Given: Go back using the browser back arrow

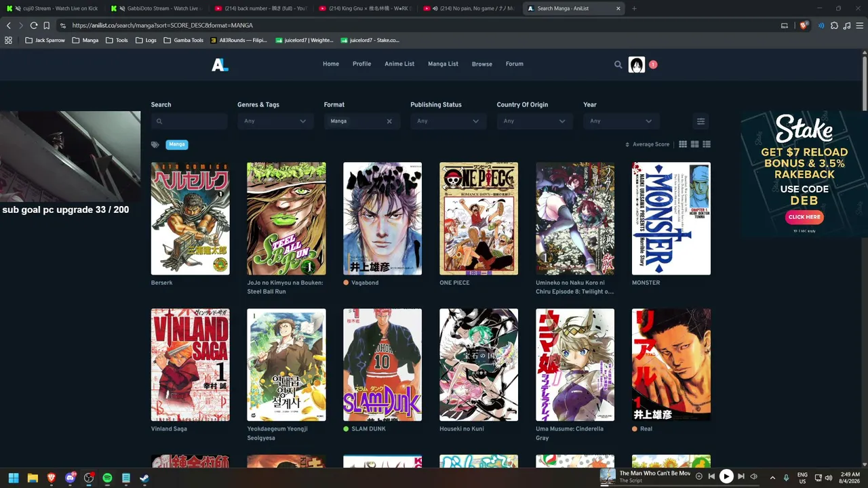Looking at the screenshot, I should [9, 25].
